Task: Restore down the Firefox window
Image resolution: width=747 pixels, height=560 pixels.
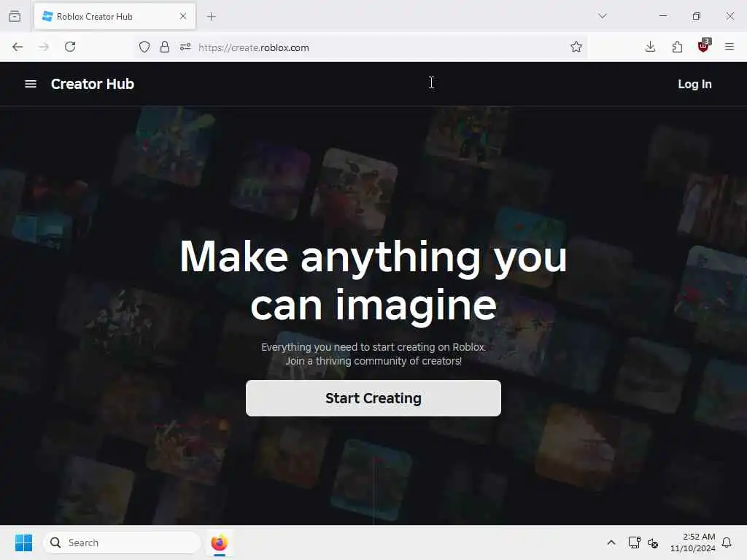Action: pos(697,16)
